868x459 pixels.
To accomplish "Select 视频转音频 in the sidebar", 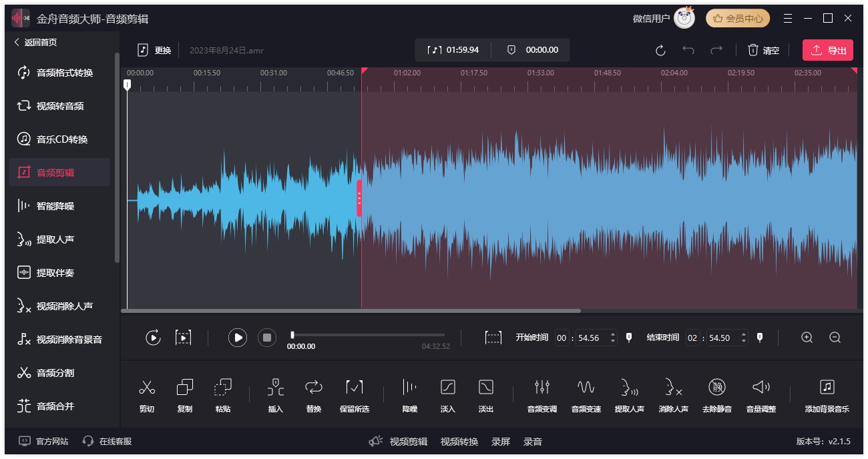I will [59, 106].
